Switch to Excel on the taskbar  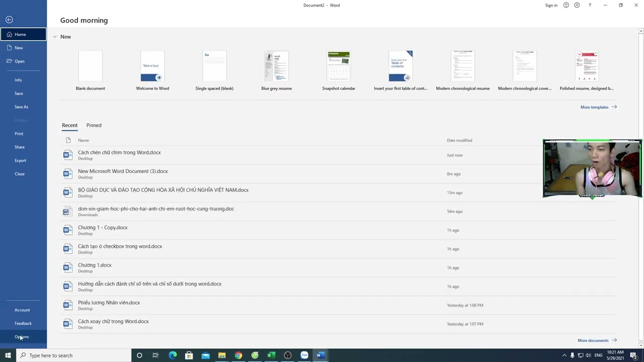pyautogui.click(x=271, y=355)
